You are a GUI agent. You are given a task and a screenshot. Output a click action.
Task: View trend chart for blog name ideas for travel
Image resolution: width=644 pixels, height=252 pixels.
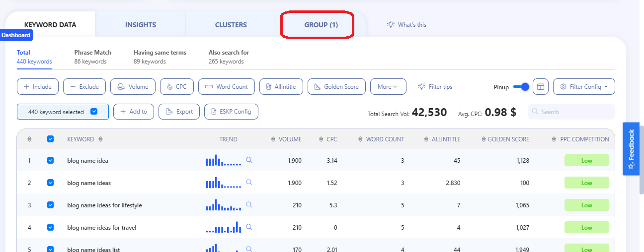click(x=224, y=227)
